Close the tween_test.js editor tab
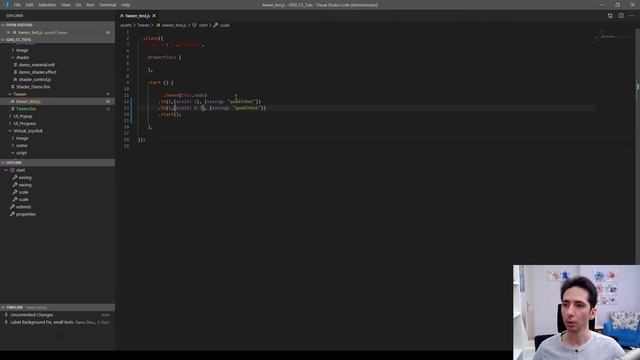 (x=154, y=16)
